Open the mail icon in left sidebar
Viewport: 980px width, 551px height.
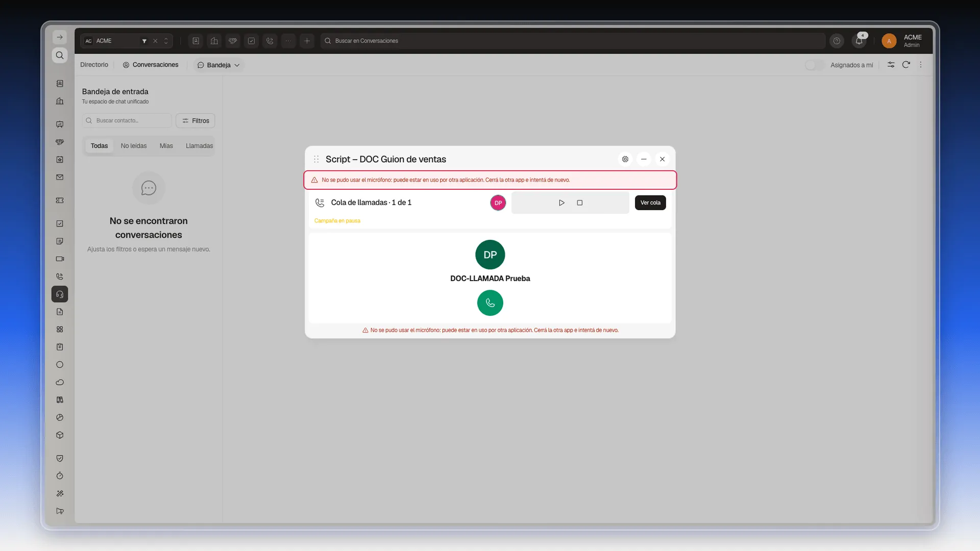(60, 178)
